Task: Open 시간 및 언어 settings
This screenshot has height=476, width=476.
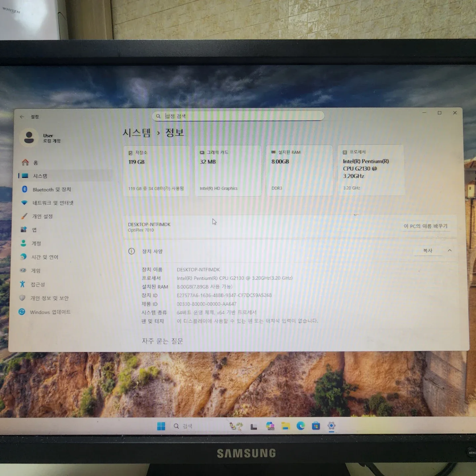Action: [x=45, y=257]
